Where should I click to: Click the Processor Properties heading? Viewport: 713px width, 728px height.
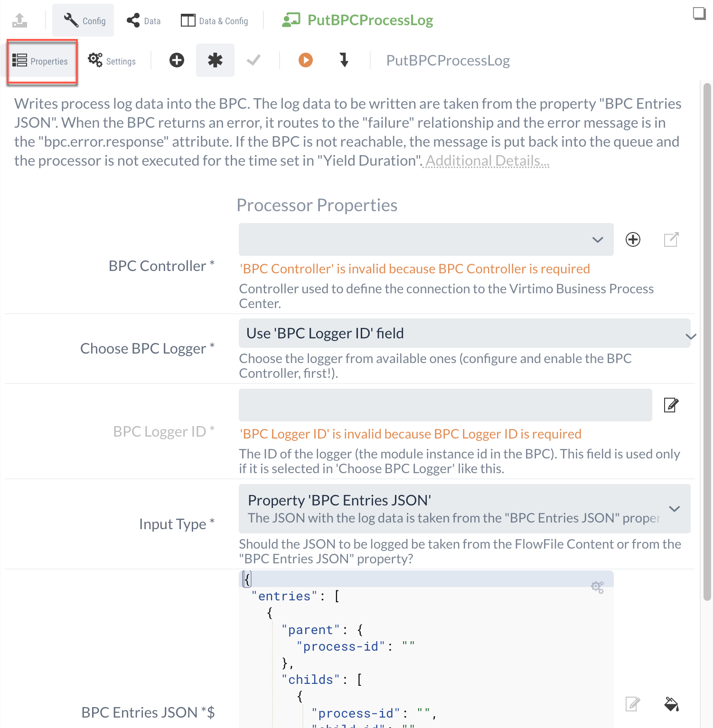click(x=317, y=205)
